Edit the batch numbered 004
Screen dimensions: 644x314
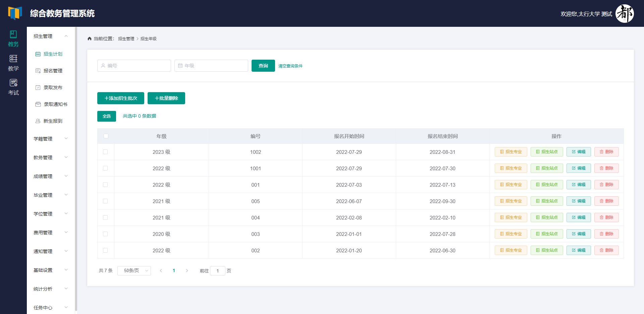coord(579,217)
